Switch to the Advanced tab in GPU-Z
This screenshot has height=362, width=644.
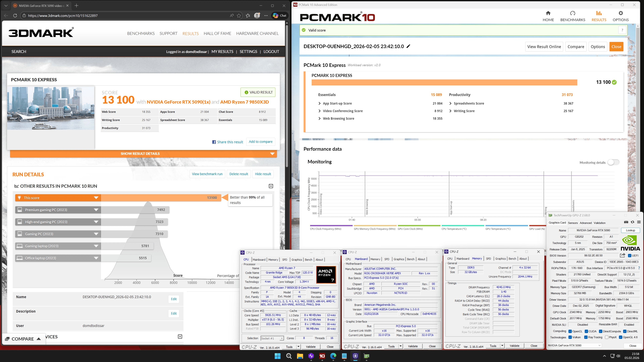(x=585, y=223)
